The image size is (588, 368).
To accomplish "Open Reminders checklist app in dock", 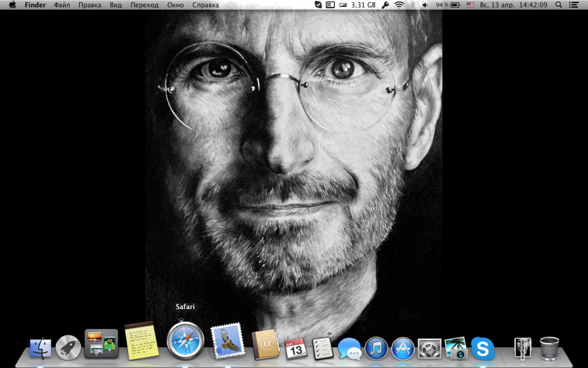I will tap(323, 348).
